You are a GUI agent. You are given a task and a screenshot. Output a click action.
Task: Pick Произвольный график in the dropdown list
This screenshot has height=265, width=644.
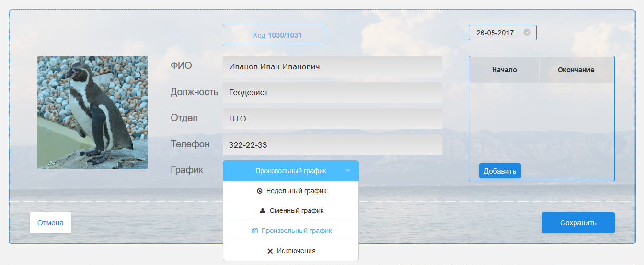pos(291,231)
